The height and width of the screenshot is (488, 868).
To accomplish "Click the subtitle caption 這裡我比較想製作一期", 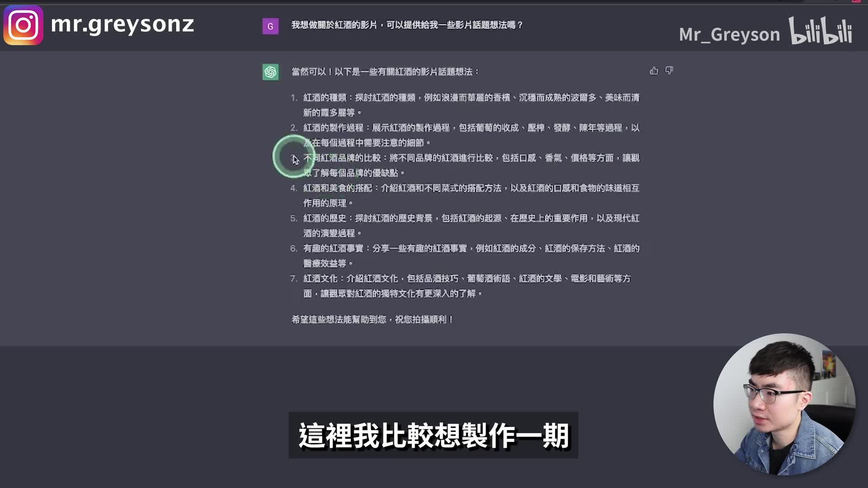I will 433,435.
